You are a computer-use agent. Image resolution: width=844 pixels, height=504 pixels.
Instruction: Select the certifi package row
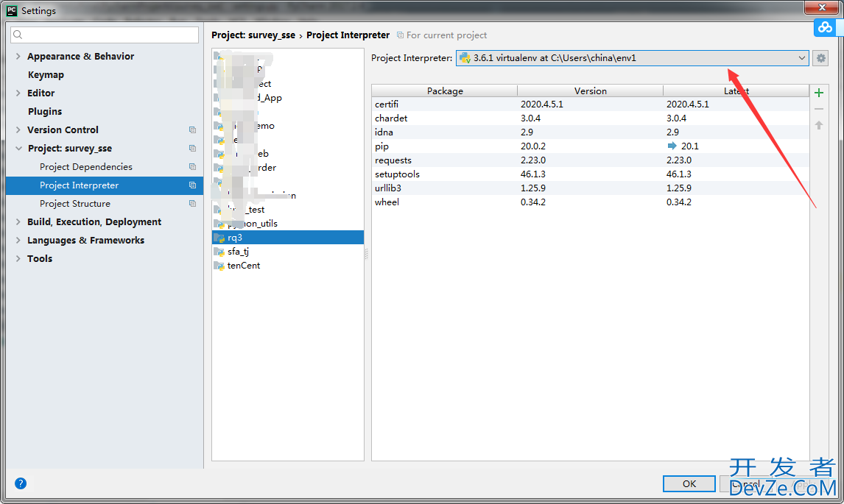pyautogui.click(x=590, y=104)
